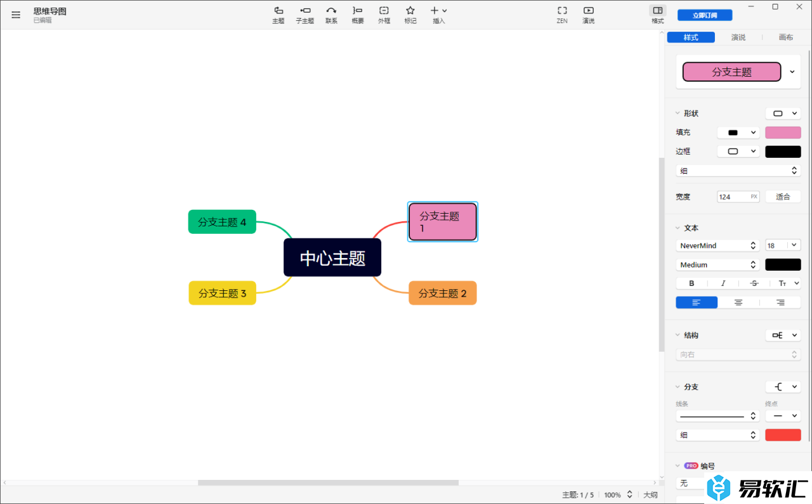Image resolution: width=812 pixels, height=504 pixels.
Task: Toggle bold text formatting
Action: (x=691, y=283)
